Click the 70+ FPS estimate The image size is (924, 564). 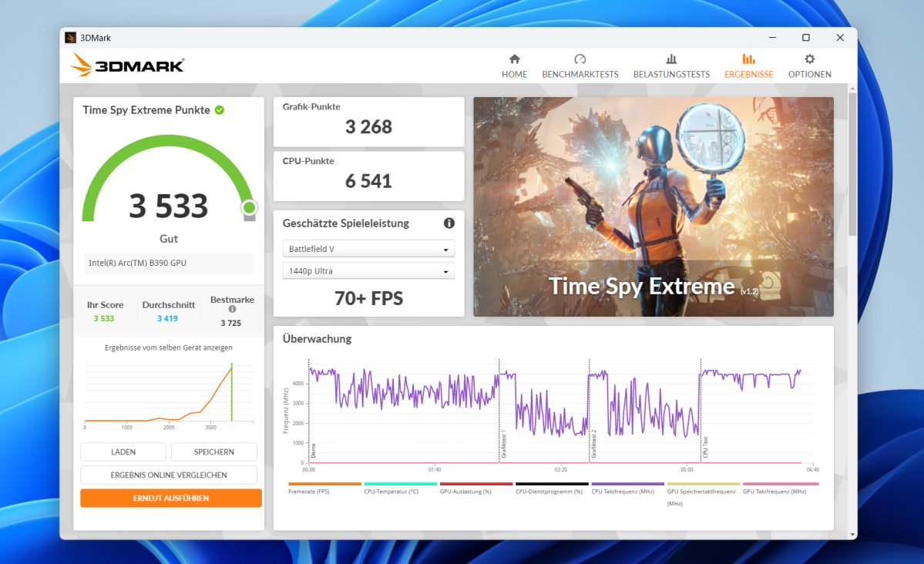(369, 298)
